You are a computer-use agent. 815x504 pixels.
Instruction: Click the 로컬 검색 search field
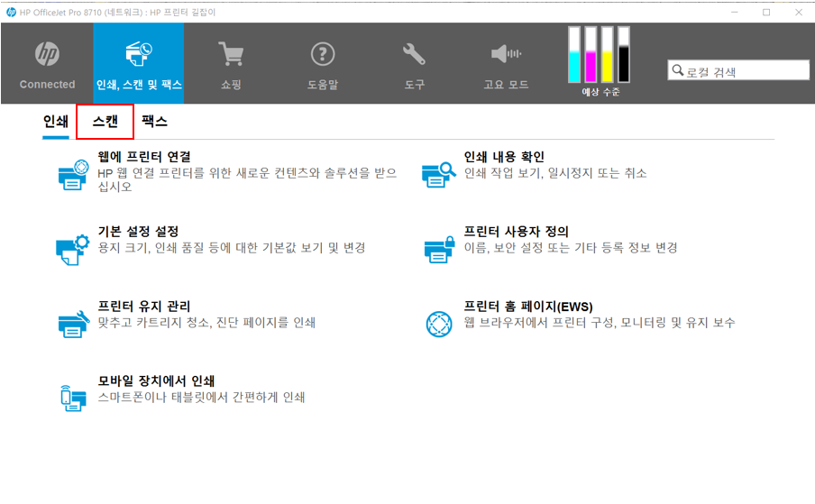point(738,70)
